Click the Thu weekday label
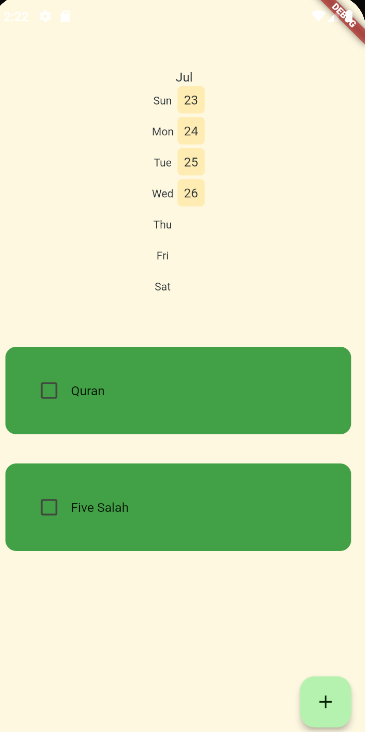Viewport: 365px width, 732px height. (162, 225)
